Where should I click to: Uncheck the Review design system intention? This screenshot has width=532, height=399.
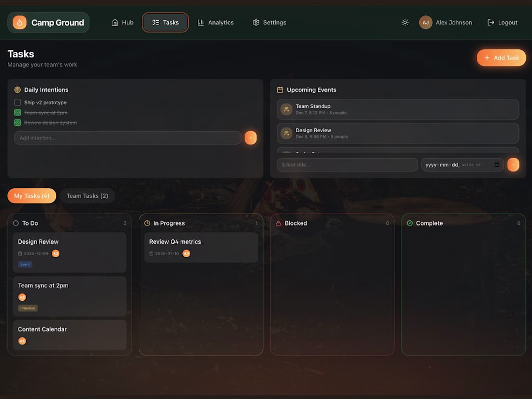(x=17, y=123)
